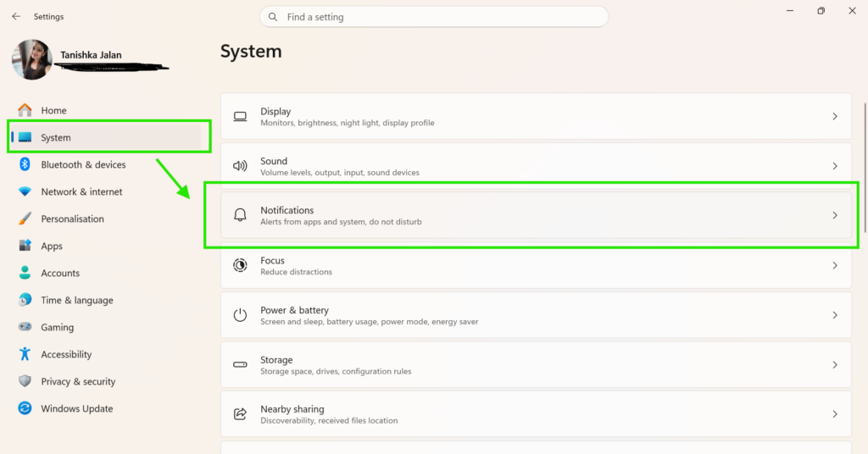Open Home in the sidebar
This screenshot has width=868, height=454.
pos(105,110)
